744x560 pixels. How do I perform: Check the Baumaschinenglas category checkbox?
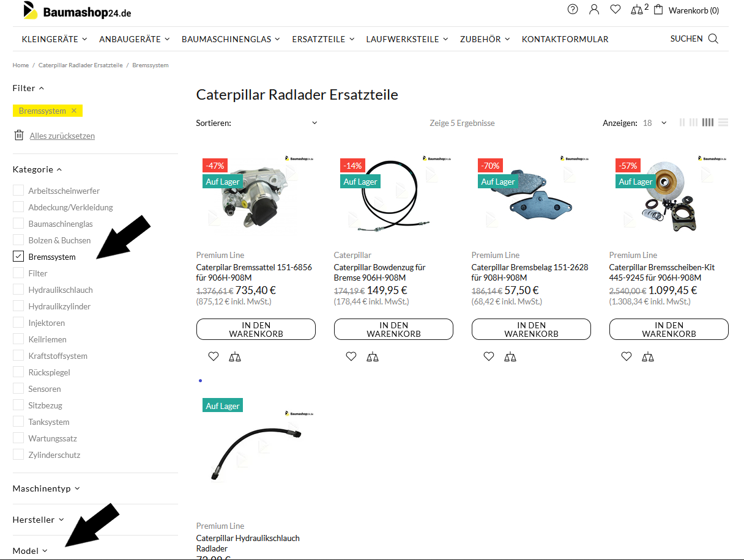[x=18, y=223]
